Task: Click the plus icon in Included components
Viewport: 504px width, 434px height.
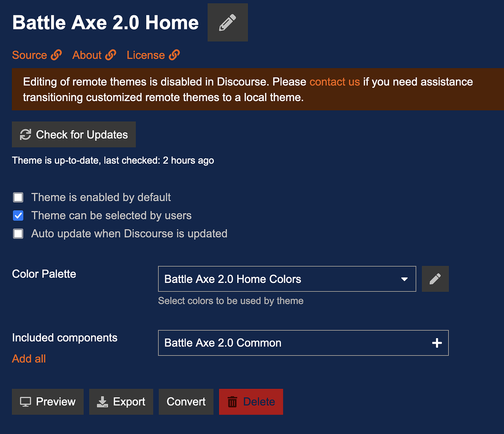Action: (x=437, y=343)
